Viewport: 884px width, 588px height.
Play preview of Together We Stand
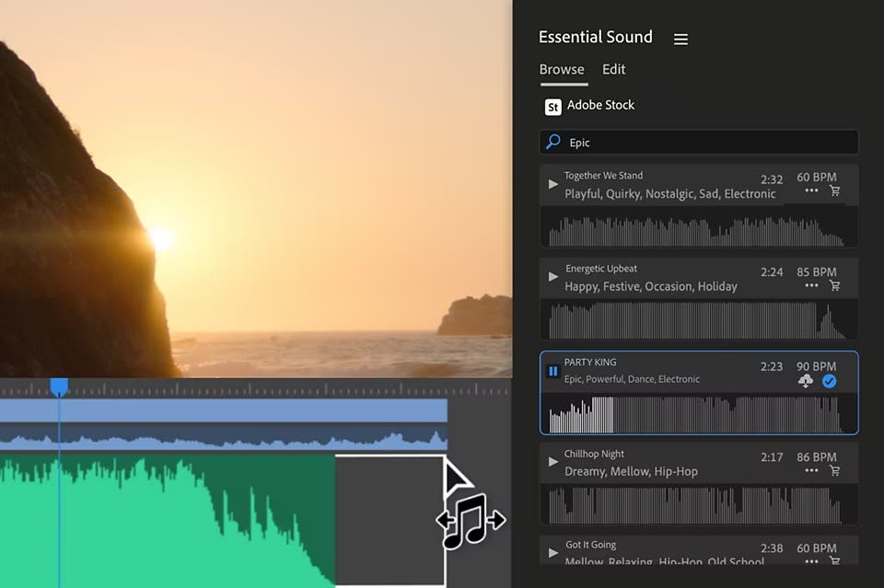point(552,184)
